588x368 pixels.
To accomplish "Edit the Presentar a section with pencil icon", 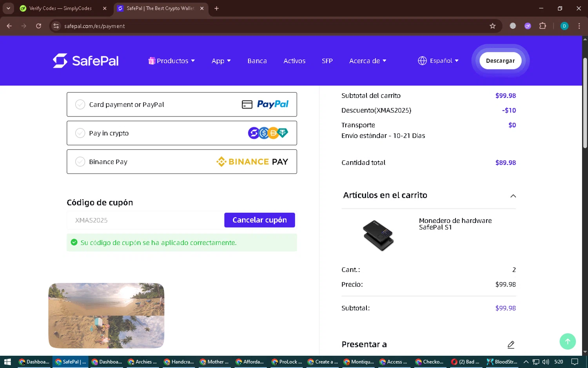I will pyautogui.click(x=511, y=345).
